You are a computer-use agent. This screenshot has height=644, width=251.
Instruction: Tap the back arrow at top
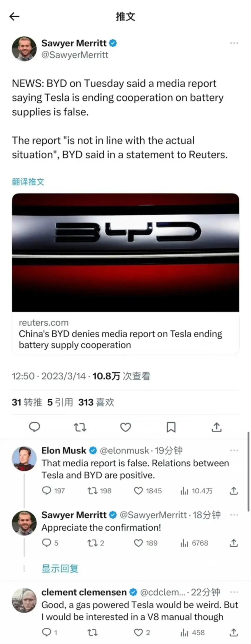[14, 16]
